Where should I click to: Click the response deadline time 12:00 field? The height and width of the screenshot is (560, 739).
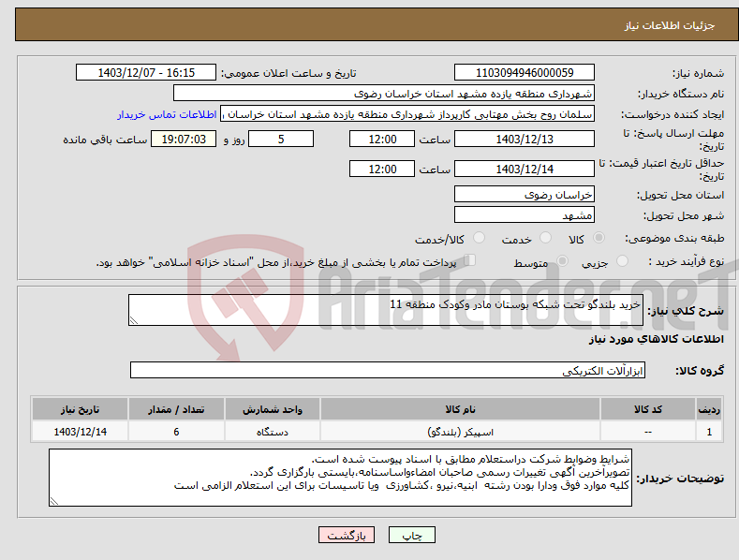[x=382, y=139]
